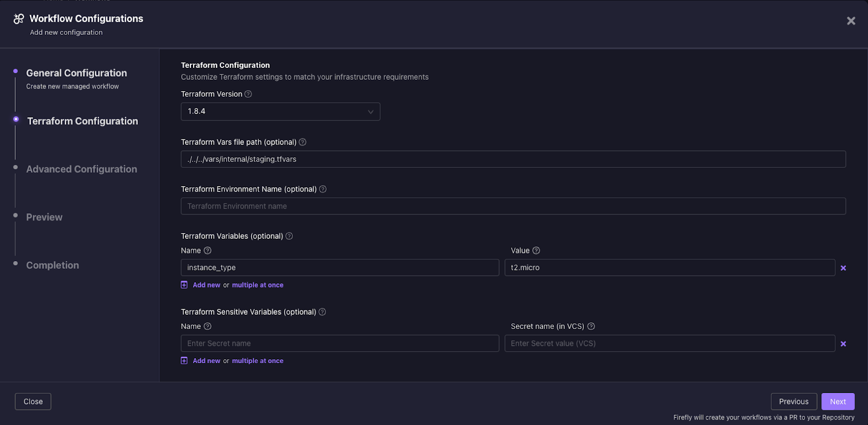
Task: Open the help icon beside Terraform Version
Action: (x=248, y=94)
